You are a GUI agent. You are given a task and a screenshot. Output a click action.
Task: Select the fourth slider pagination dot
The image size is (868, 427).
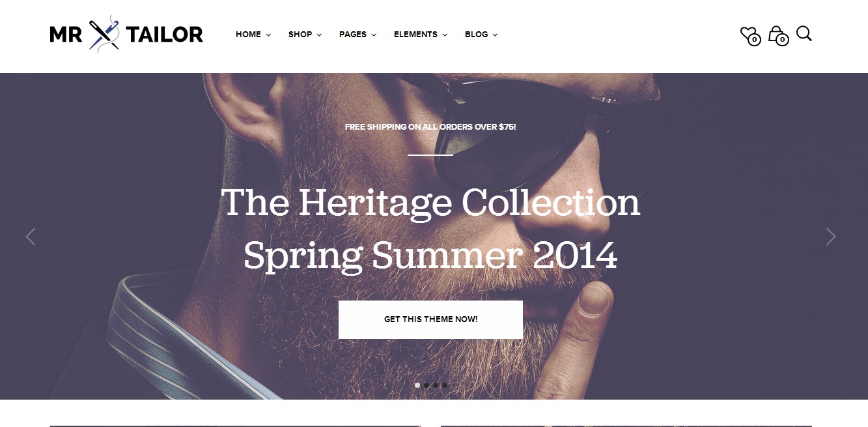click(445, 385)
